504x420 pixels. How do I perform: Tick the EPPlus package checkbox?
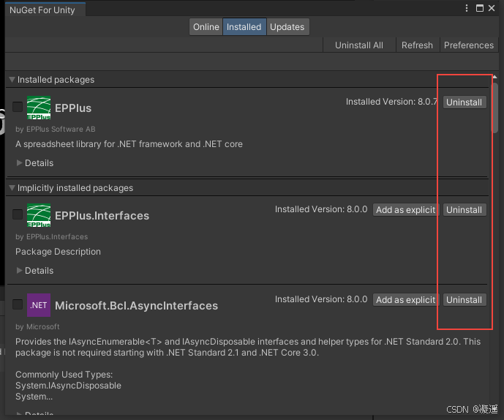point(18,107)
